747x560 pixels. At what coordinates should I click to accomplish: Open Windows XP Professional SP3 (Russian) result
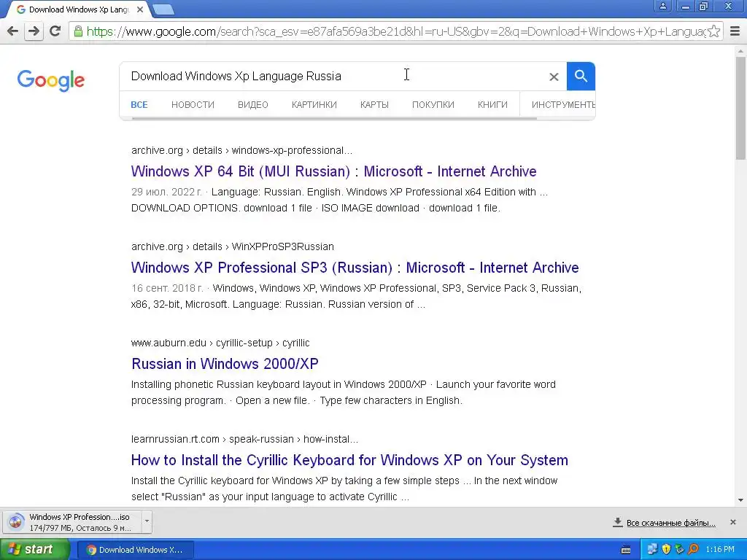click(x=355, y=268)
